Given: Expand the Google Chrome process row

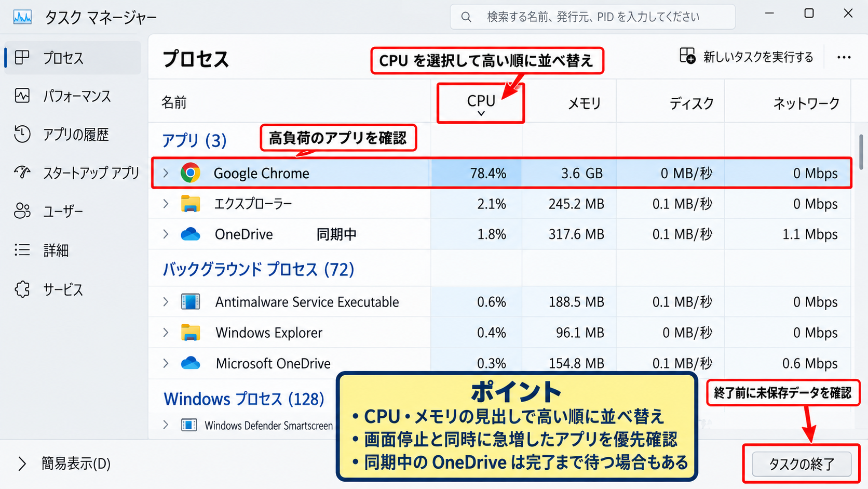Looking at the screenshot, I should pos(166,173).
